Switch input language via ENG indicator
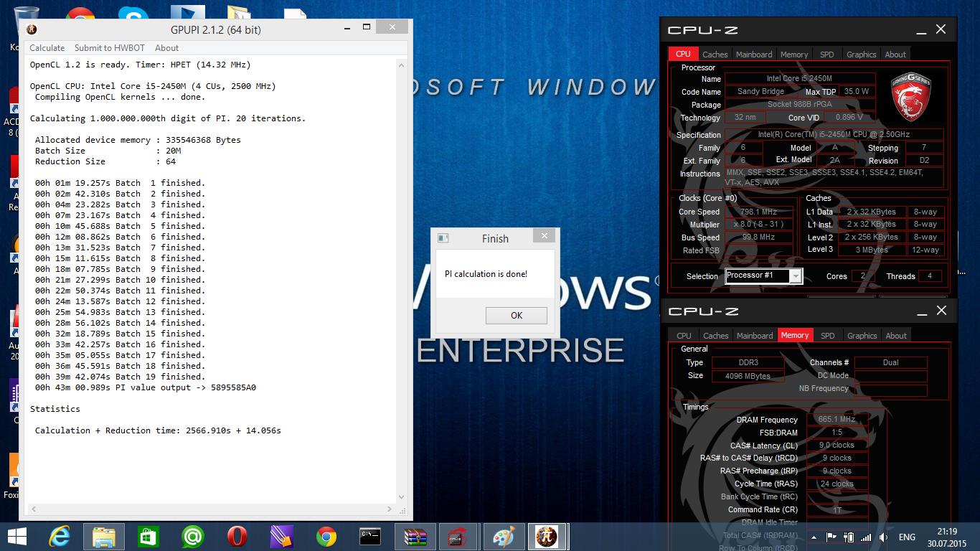Viewport: 980px width, 551px height. [907, 537]
